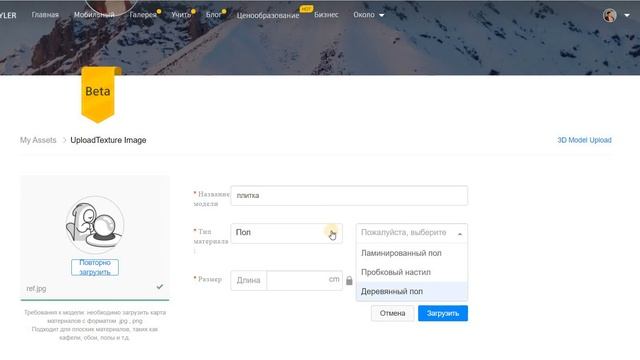The image size is (640, 360).
Task: Go to My Assets breadcrumb
Action: 38,140
